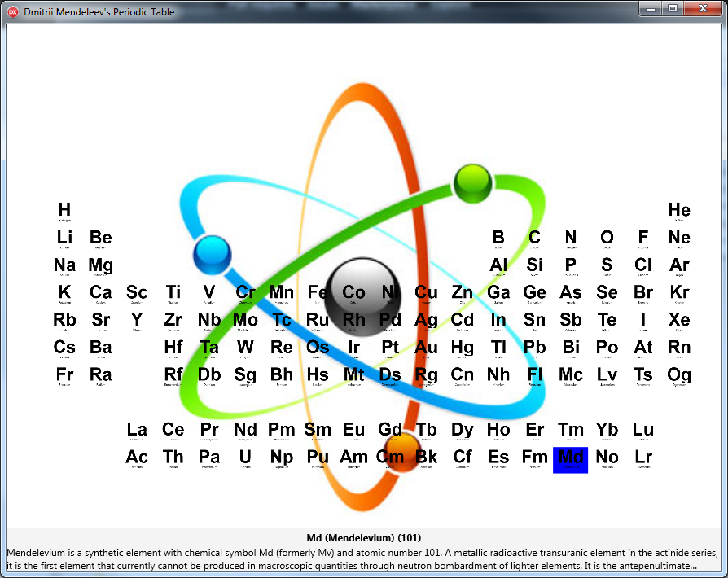
Task: Click the I (iodine) element
Action: point(643,321)
